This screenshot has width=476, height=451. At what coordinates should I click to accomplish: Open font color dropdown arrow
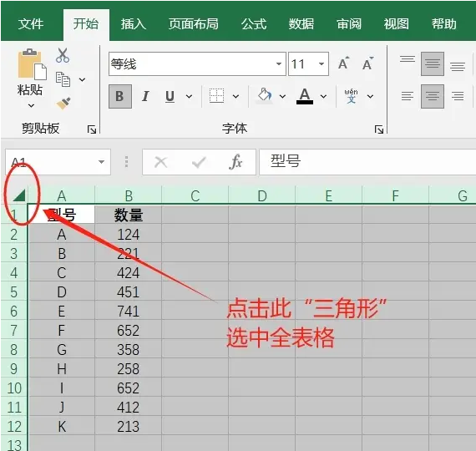(x=324, y=97)
